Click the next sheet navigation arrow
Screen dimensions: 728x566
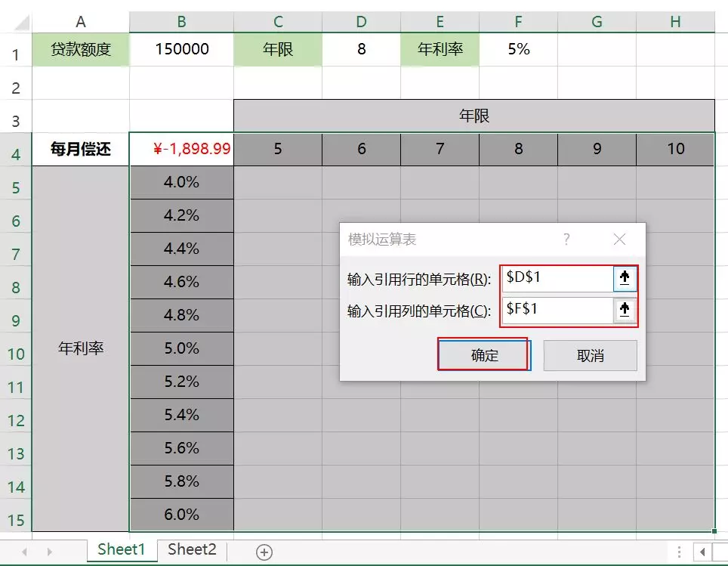tap(49, 552)
